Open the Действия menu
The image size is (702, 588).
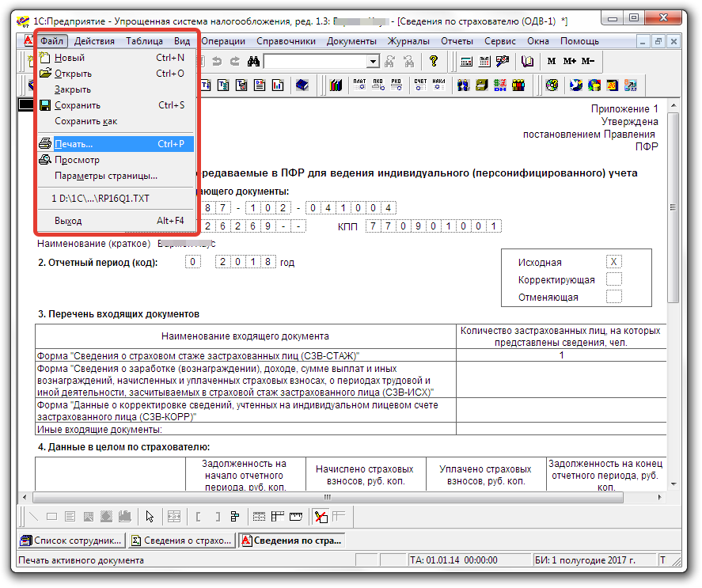pos(94,41)
